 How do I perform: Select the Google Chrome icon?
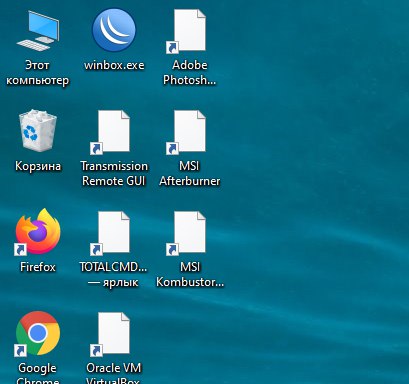[38, 333]
